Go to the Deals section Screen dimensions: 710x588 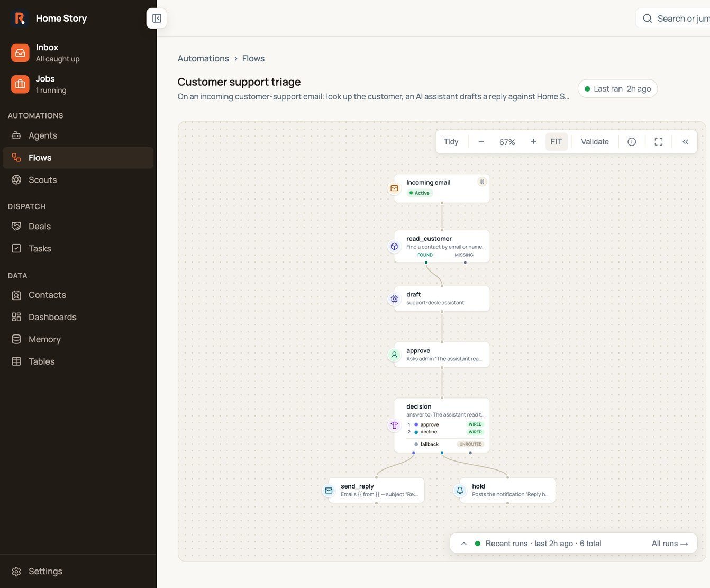coord(78,227)
